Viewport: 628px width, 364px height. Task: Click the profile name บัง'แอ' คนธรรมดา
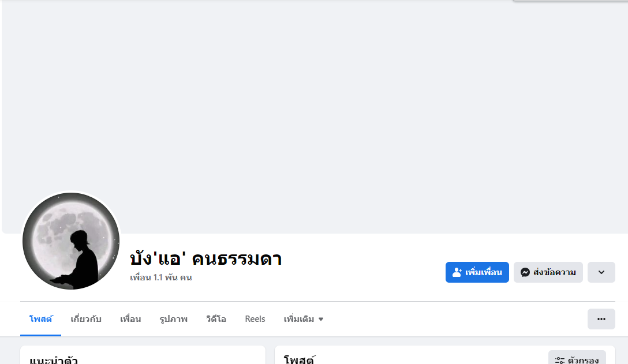pos(206,258)
